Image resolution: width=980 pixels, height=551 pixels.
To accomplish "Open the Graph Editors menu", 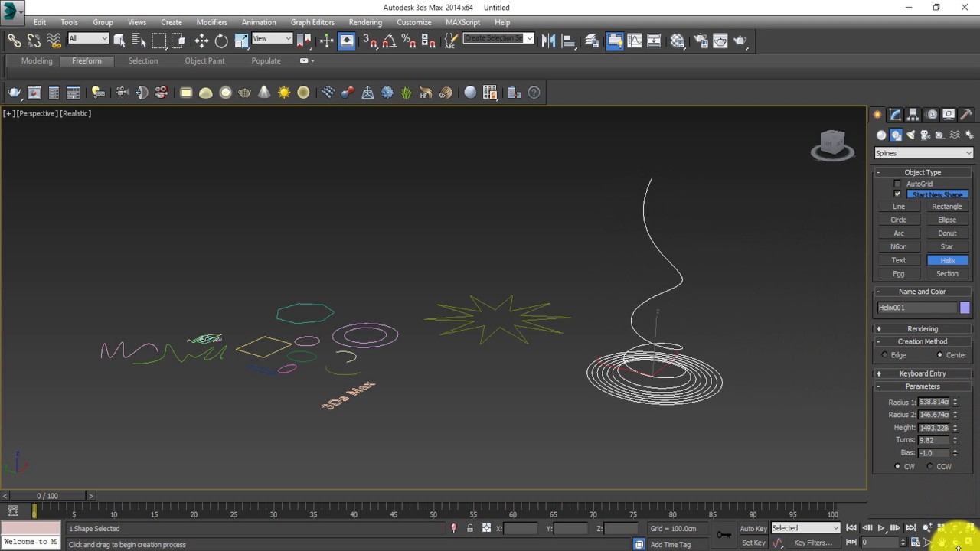I will [x=312, y=22].
